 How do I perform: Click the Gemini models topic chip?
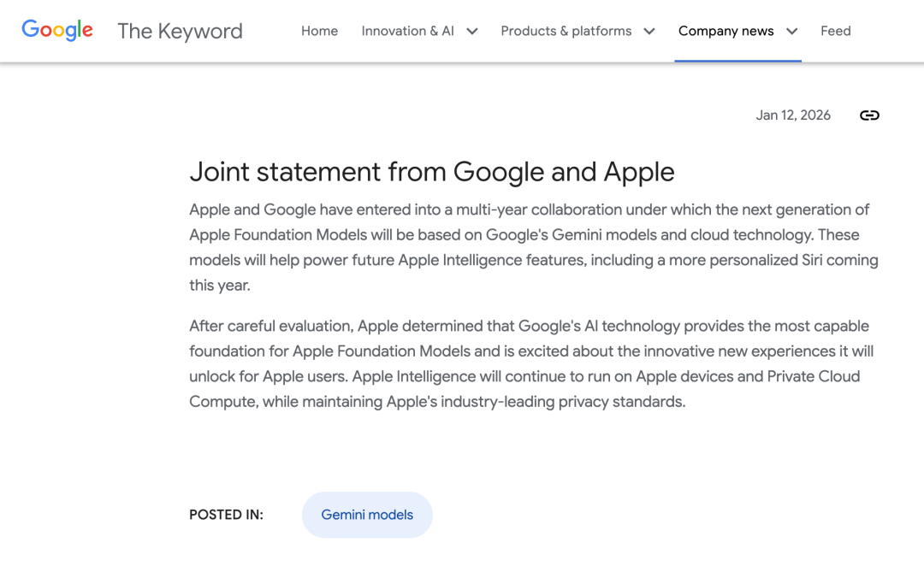click(367, 515)
